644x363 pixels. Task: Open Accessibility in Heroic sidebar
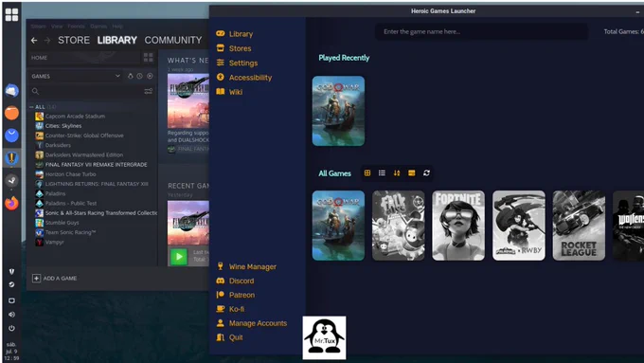coord(244,78)
